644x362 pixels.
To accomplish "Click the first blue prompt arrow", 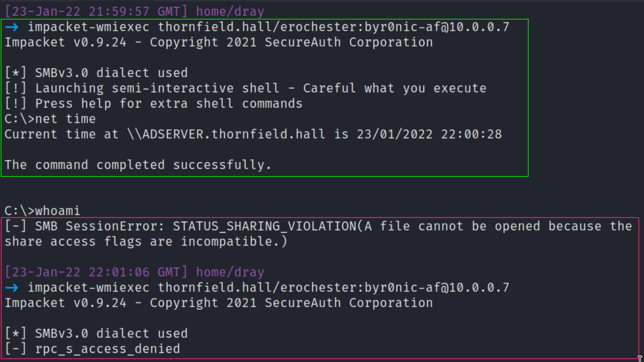I will click(x=12, y=27).
